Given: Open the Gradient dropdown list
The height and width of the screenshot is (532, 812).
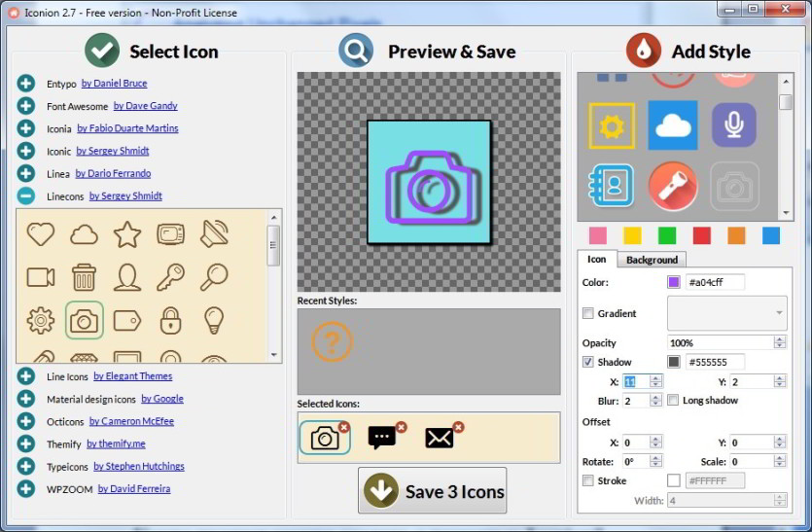Looking at the screenshot, I should click(727, 313).
